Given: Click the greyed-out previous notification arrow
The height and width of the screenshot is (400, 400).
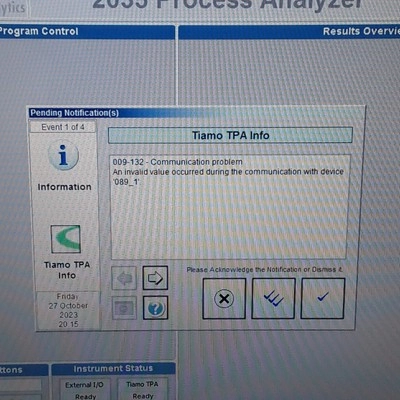Looking at the screenshot, I should click(124, 278).
